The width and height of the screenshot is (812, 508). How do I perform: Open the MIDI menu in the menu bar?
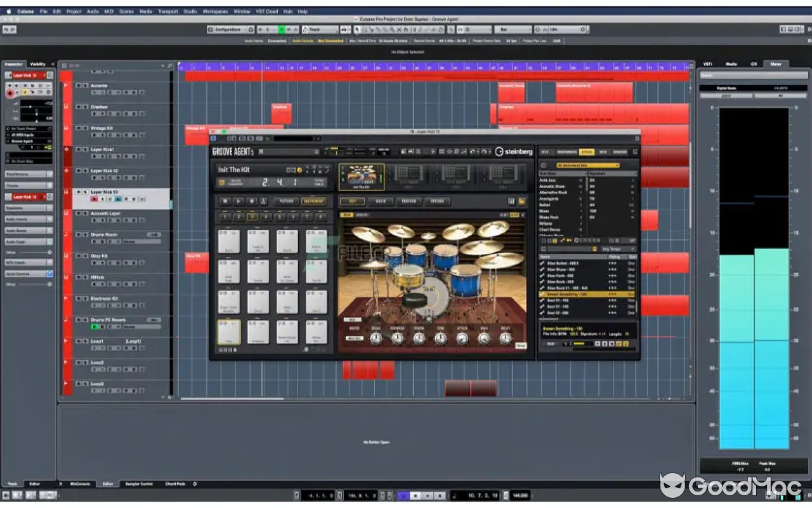click(109, 11)
